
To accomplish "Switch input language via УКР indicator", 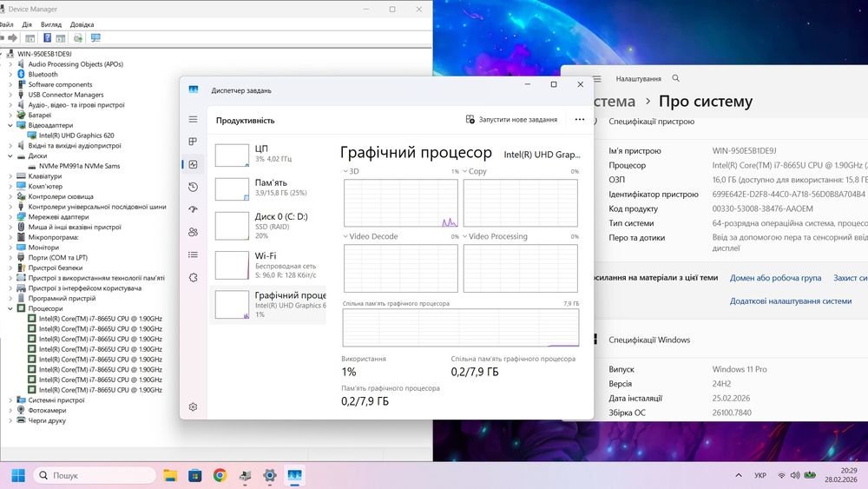I will (x=760, y=475).
